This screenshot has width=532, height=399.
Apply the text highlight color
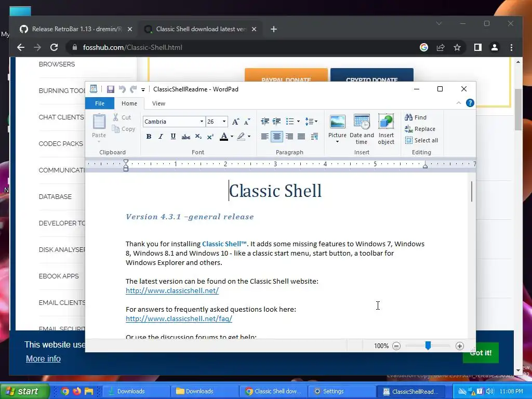click(241, 137)
